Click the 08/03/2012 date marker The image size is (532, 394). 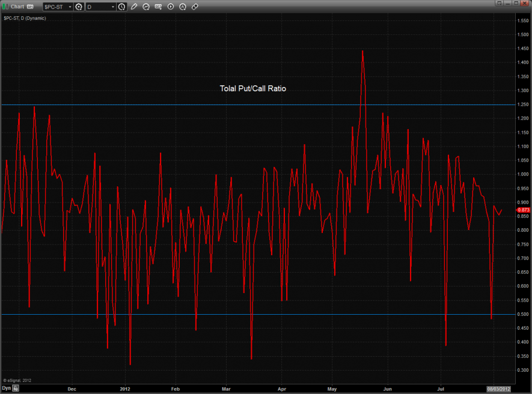click(498, 388)
